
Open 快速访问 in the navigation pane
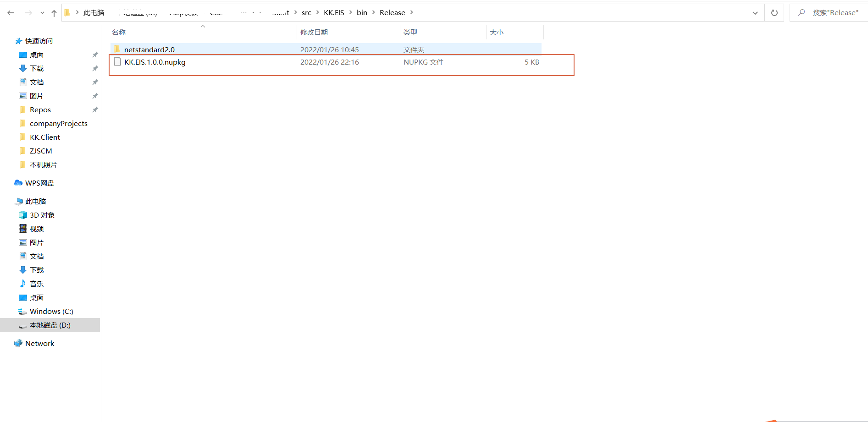(x=39, y=41)
